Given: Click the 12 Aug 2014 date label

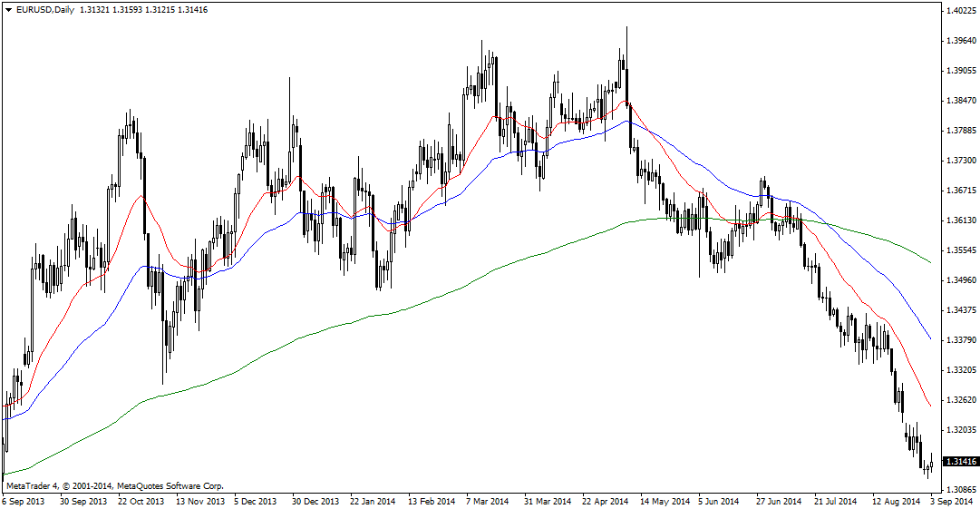Looking at the screenshot, I should coord(896,502).
